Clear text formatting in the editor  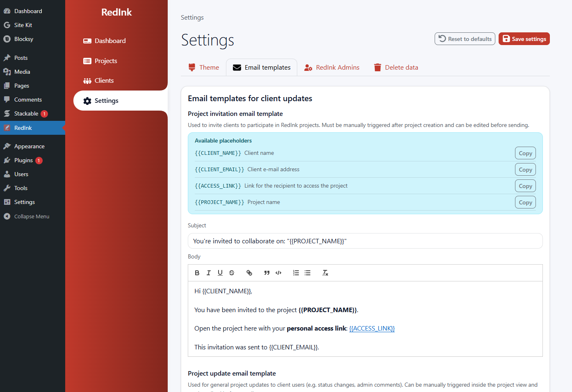pos(325,273)
